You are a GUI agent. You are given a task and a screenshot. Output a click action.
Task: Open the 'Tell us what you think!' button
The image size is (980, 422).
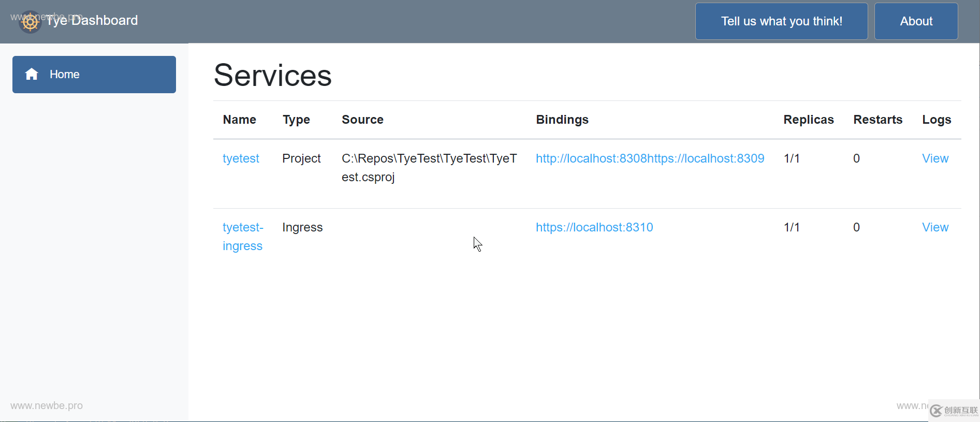(x=781, y=21)
